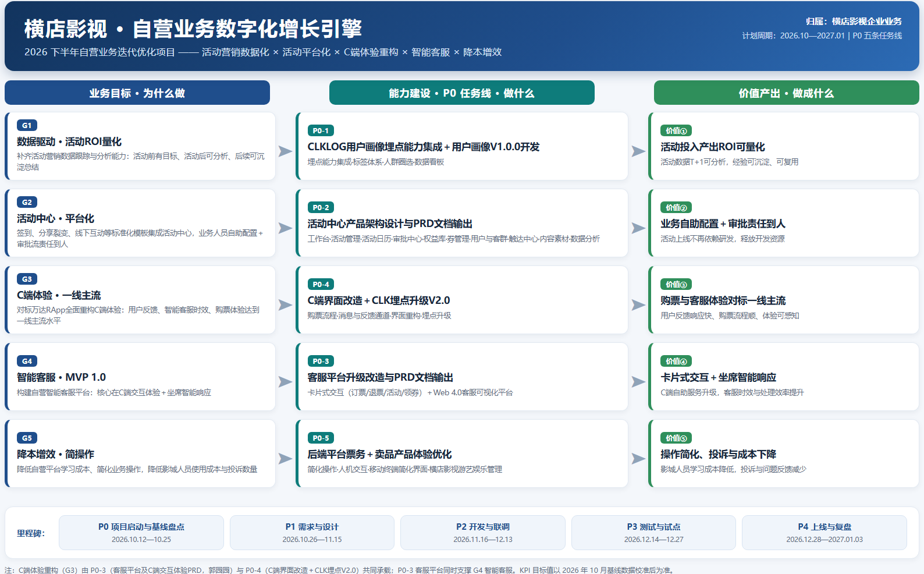Screen dimensions: 924x574
Task: Click the 价值① badge
Action: (x=676, y=130)
